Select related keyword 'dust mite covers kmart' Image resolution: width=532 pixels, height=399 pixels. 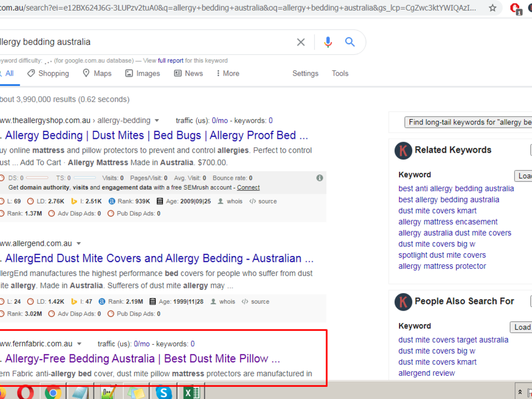(x=437, y=211)
